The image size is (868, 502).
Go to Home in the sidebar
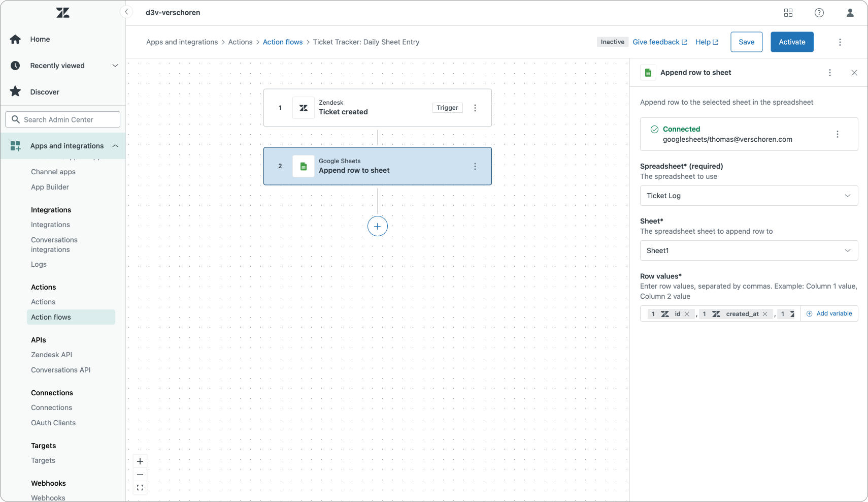pos(40,39)
